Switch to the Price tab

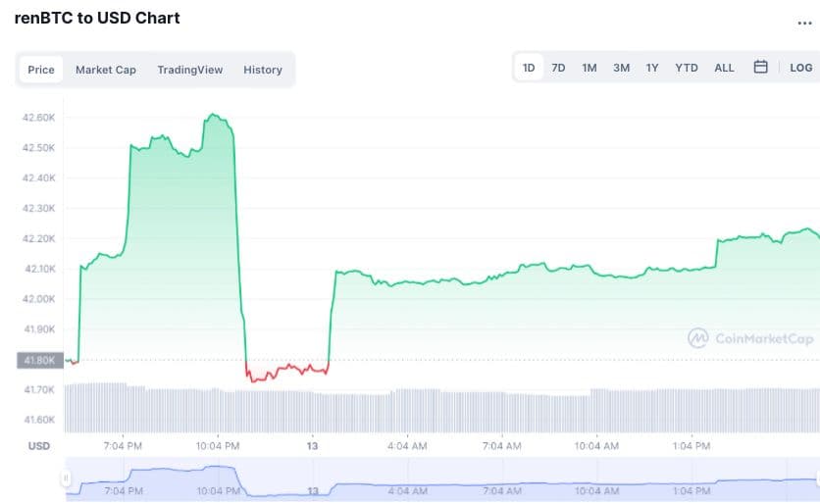[41, 70]
